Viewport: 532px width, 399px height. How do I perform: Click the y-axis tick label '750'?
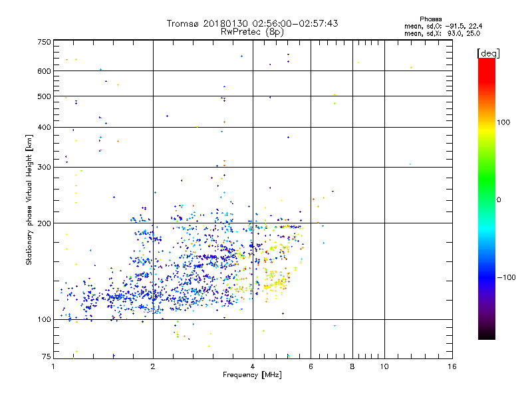point(44,42)
